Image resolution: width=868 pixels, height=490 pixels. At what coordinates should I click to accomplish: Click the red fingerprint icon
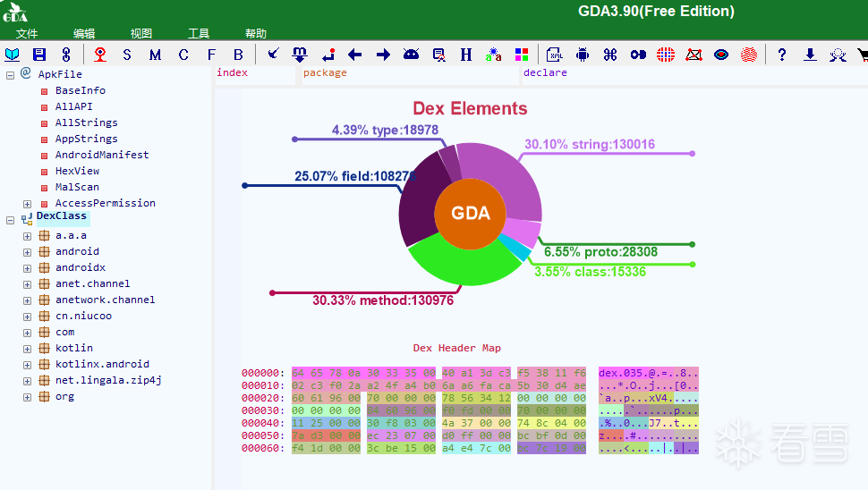(748, 55)
